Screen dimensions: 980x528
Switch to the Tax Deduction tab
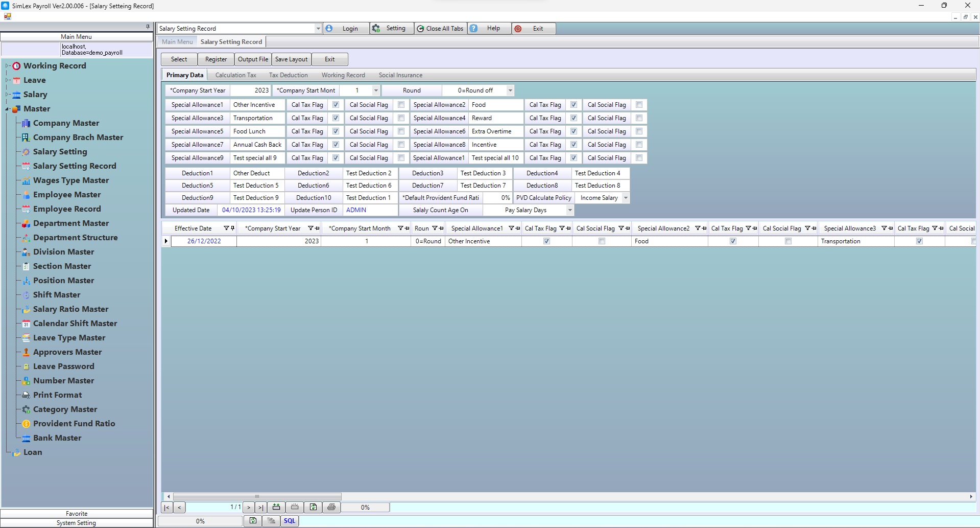(x=288, y=75)
